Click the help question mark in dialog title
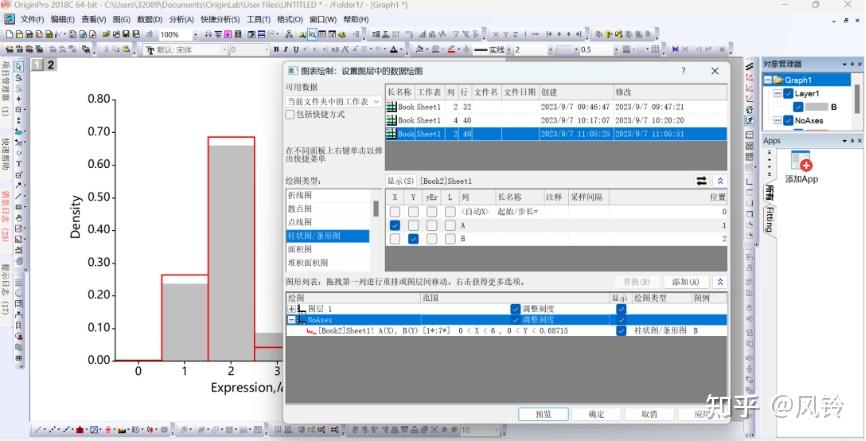Screen dimensions: 866x441 pyautogui.click(x=683, y=71)
